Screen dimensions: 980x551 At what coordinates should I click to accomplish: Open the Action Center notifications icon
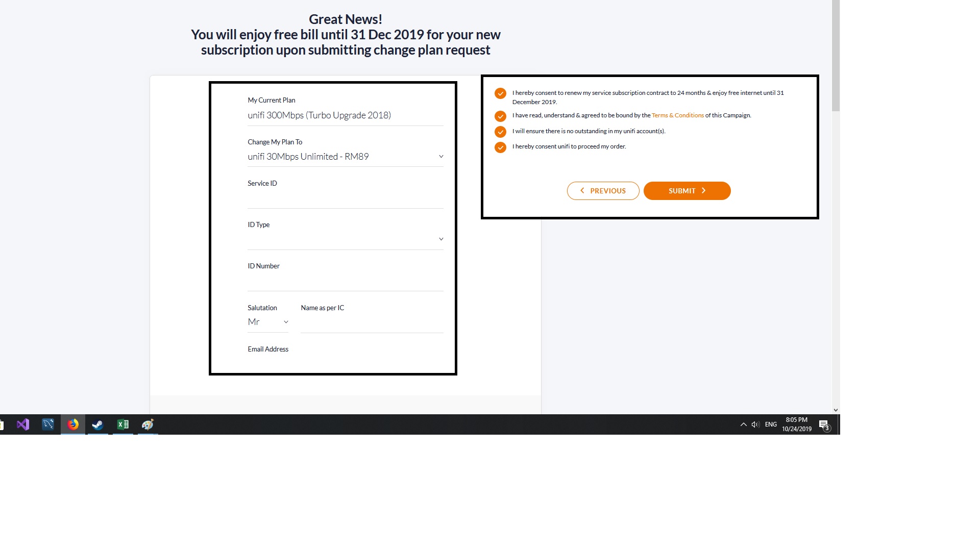pyautogui.click(x=824, y=425)
